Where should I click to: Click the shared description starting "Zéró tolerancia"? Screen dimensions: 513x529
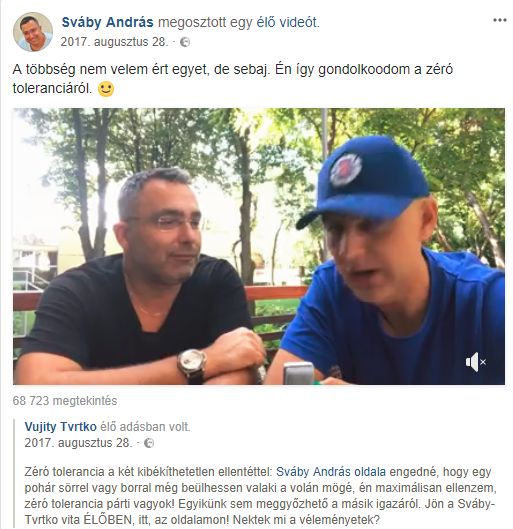(260, 495)
